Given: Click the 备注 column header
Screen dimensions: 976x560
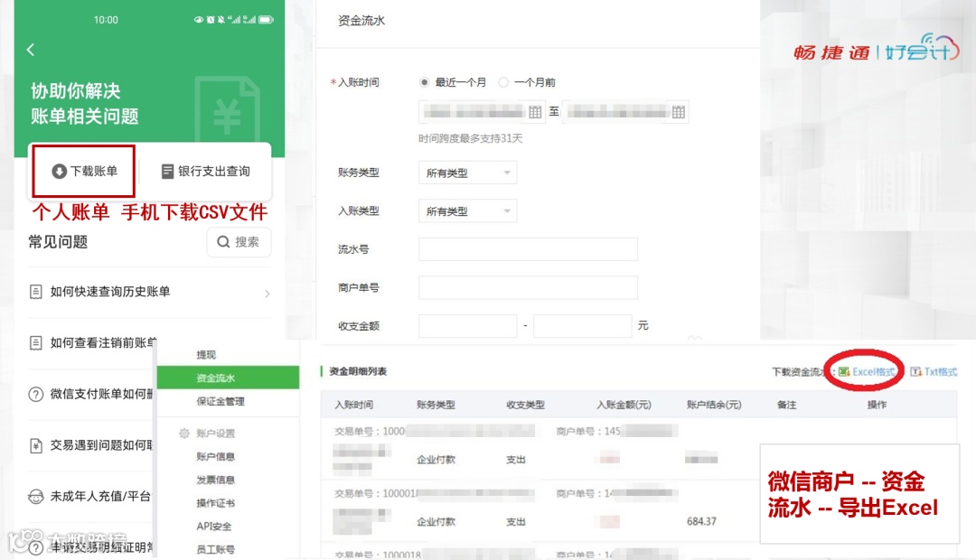Looking at the screenshot, I should click(x=787, y=405).
